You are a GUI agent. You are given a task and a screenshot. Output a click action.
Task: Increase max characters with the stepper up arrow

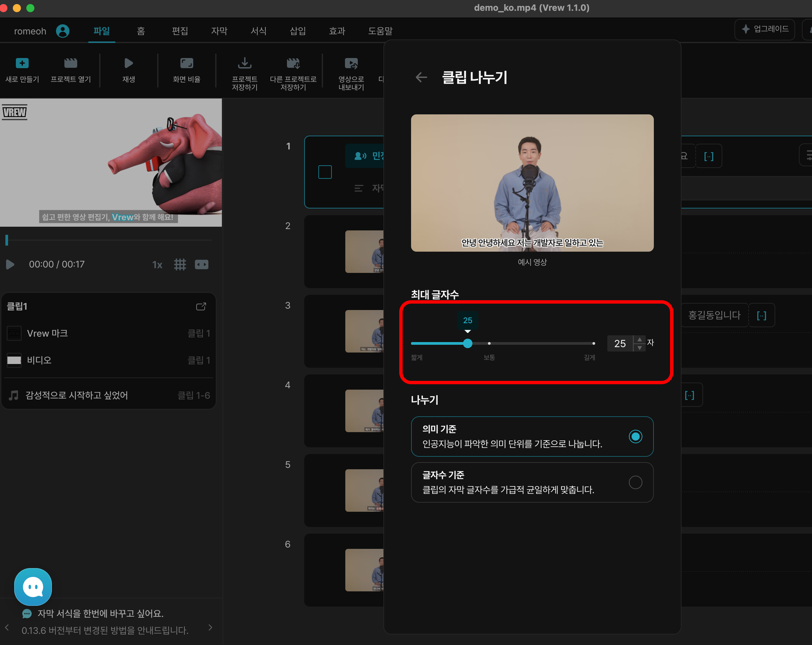pyautogui.click(x=639, y=339)
